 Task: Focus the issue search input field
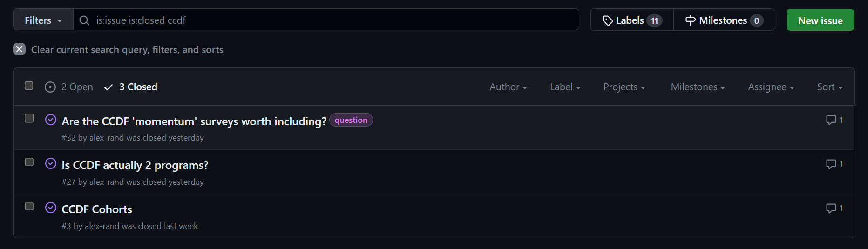326,20
